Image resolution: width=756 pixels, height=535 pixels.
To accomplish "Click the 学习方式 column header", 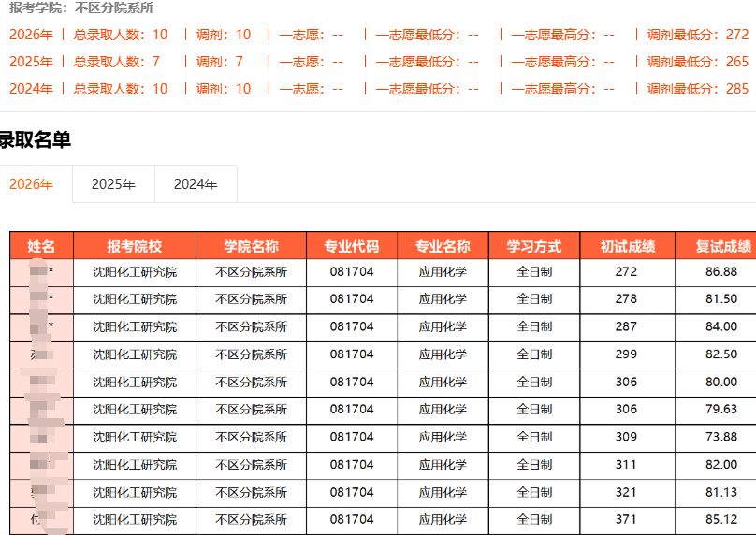I will (x=534, y=246).
